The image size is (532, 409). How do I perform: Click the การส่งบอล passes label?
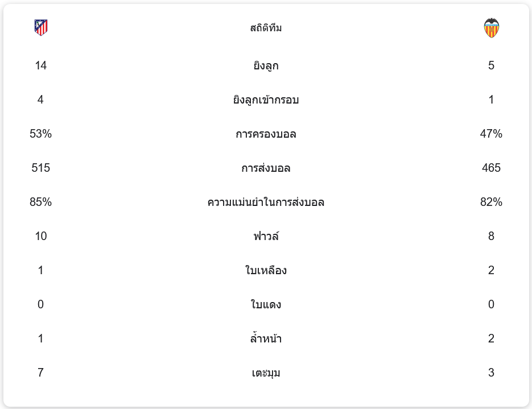pyautogui.click(x=266, y=168)
